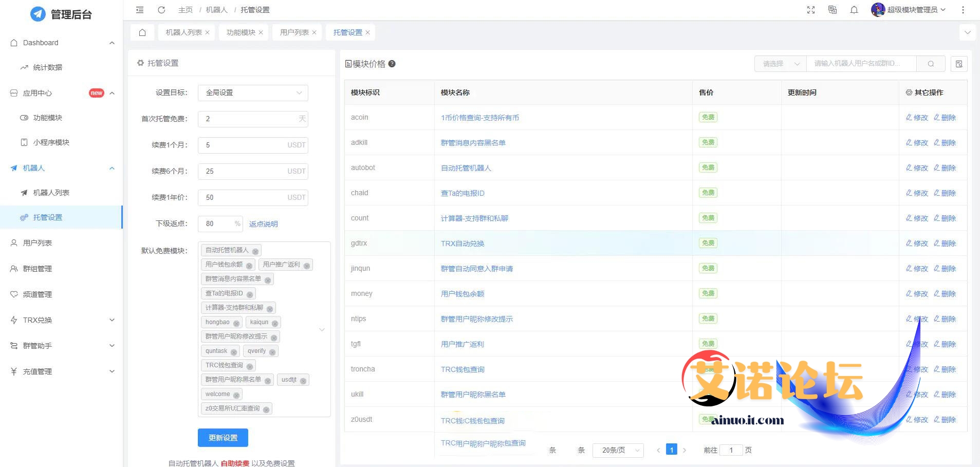Remove the welcome tag

click(x=236, y=395)
